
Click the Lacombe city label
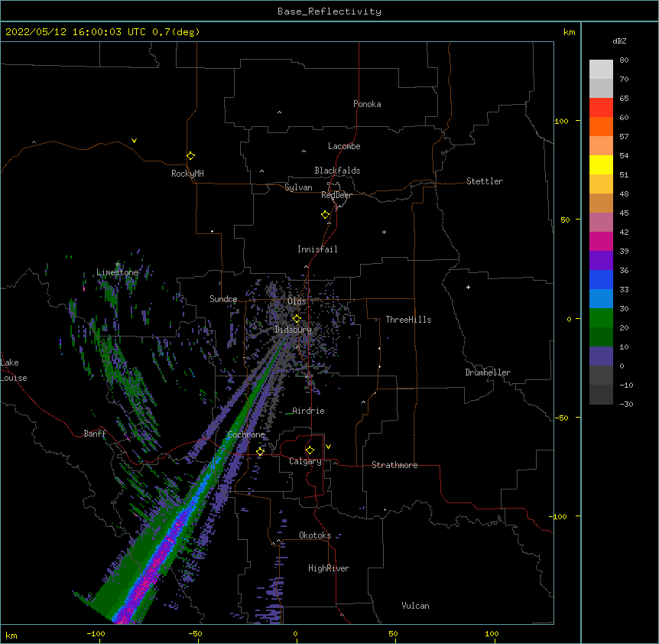pos(344,146)
